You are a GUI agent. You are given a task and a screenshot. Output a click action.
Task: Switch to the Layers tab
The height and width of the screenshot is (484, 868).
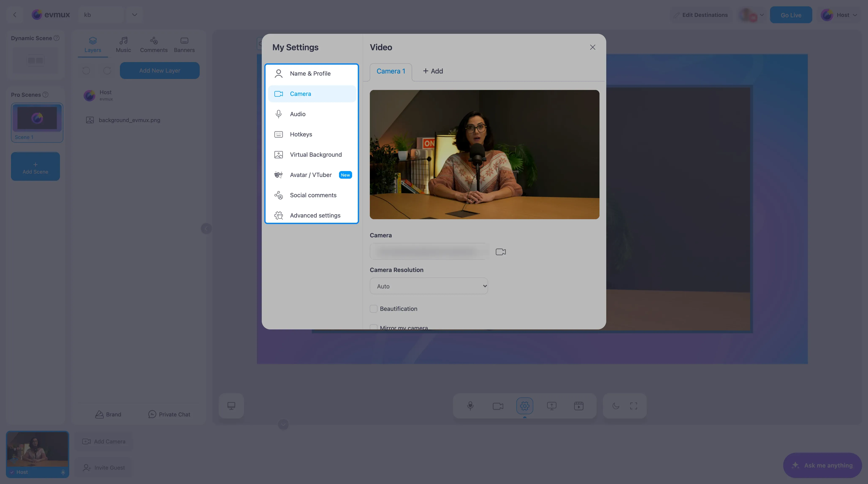(93, 45)
